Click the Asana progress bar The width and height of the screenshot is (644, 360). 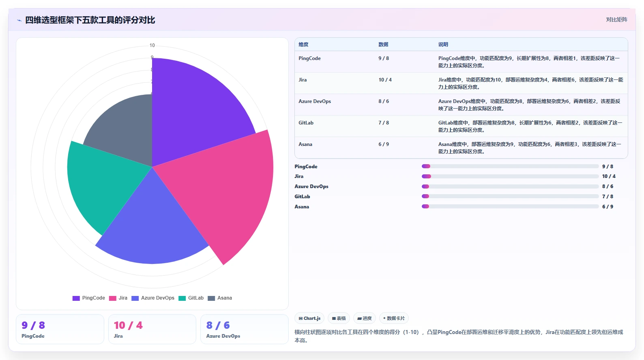pyautogui.click(x=510, y=206)
